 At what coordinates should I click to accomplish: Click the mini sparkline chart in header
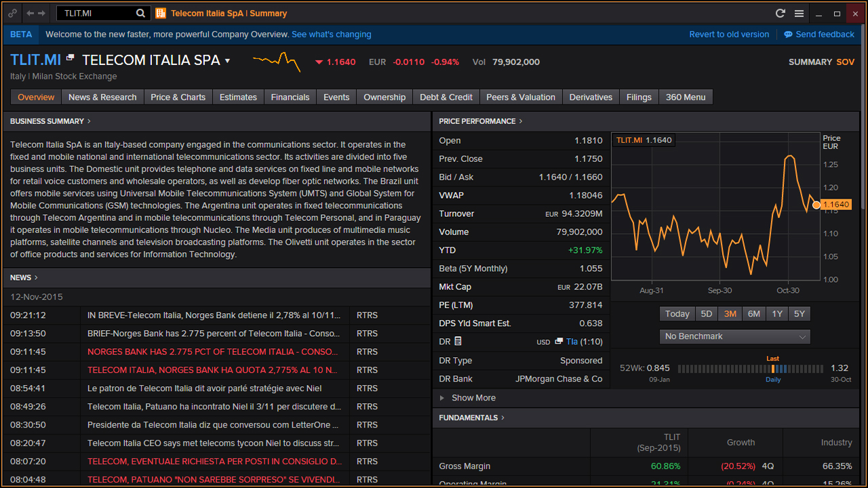277,62
